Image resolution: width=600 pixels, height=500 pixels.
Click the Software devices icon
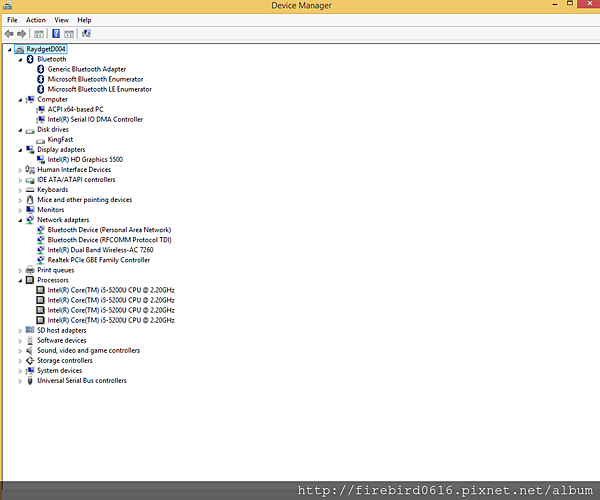click(30, 340)
